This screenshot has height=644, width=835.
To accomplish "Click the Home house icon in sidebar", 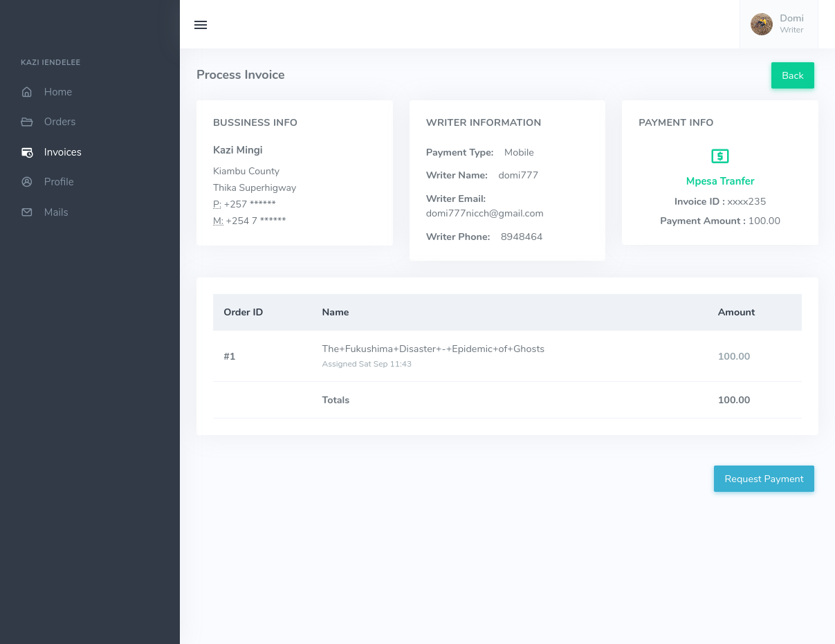I will click(27, 92).
